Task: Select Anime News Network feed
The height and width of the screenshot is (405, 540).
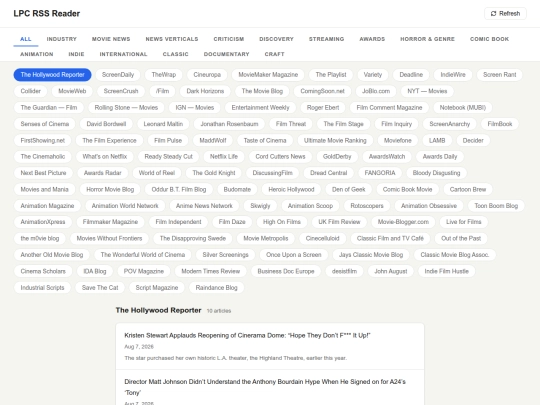Action: click(x=204, y=206)
